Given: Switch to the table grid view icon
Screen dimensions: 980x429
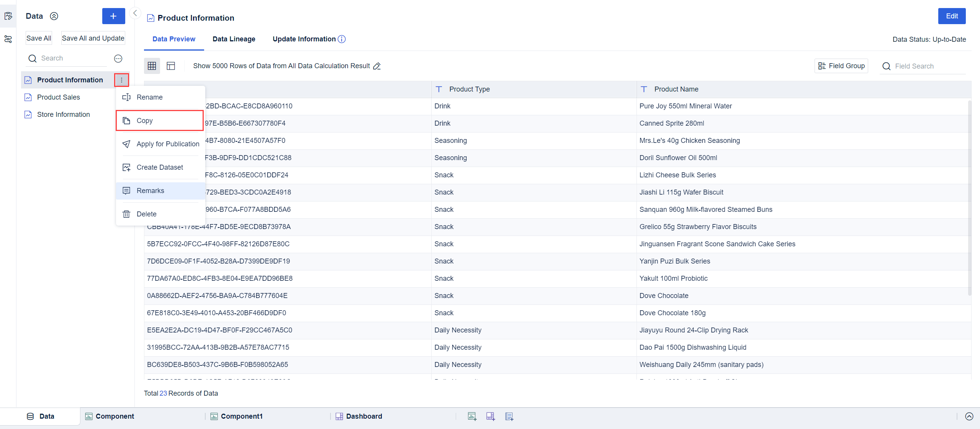Looking at the screenshot, I should pyautogui.click(x=152, y=66).
